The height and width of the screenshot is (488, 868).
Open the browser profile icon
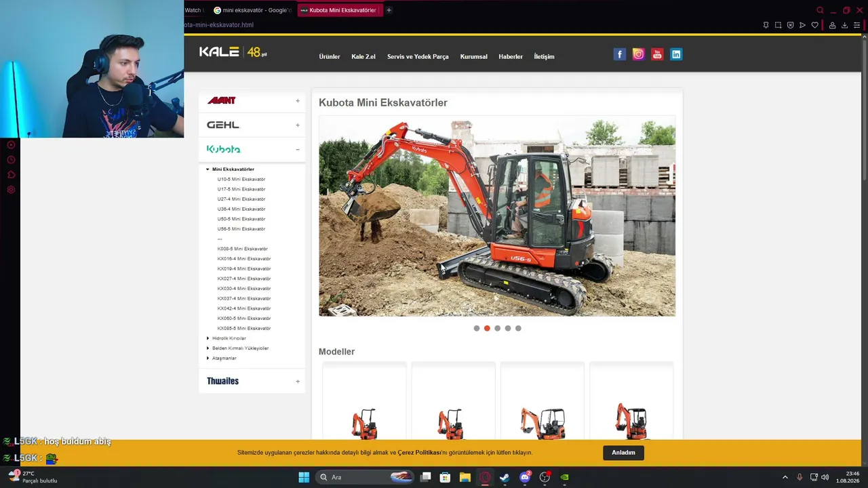832,25
